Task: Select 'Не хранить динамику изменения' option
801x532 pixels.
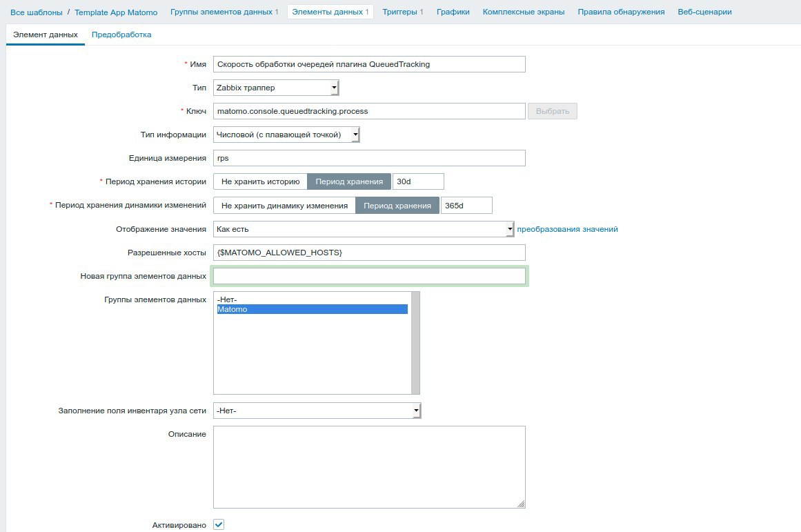Action: pos(284,206)
